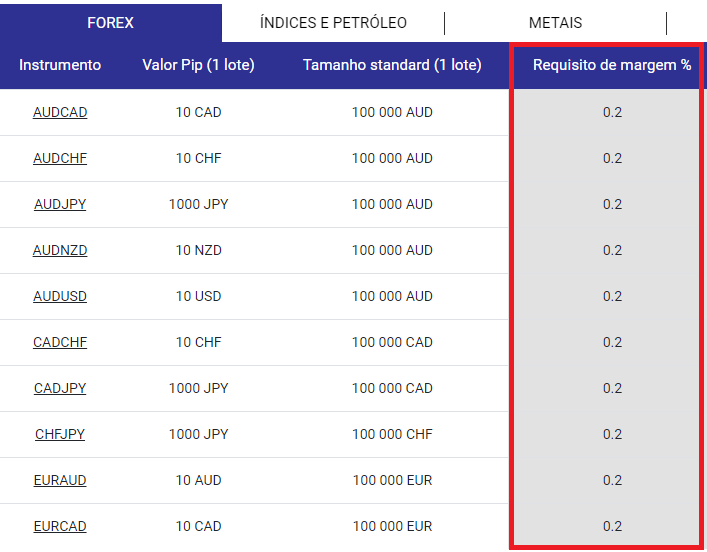Open the ÍNDICES E PETRÓLEO tab
This screenshot has width=707, height=552.
click(x=333, y=23)
